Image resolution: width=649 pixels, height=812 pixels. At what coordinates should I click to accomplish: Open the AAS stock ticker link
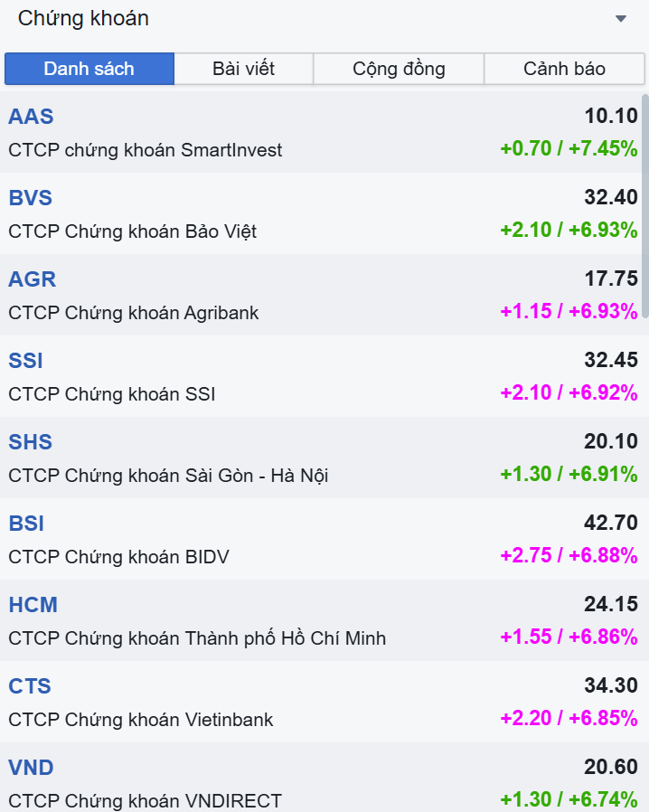[x=31, y=117]
